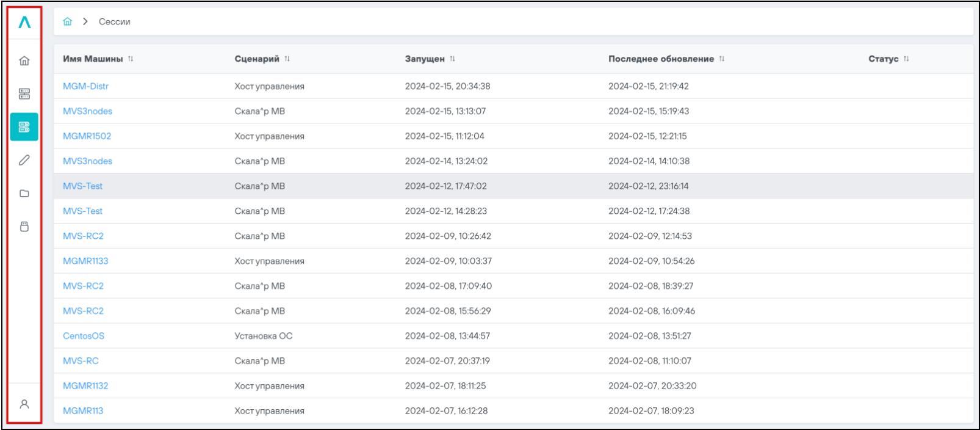Select the highlighted MVS-Test row's launch timestamp
980x430 pixels.
[x=445, y=186]
